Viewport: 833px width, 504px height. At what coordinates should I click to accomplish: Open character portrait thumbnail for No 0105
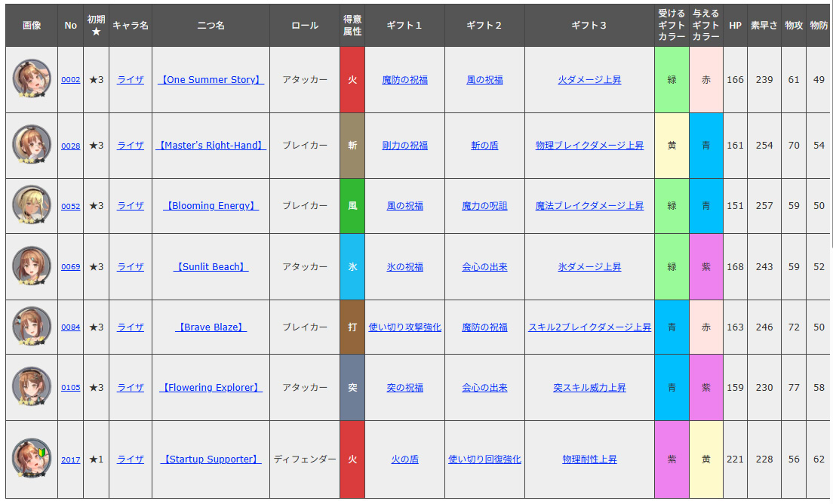32,386
